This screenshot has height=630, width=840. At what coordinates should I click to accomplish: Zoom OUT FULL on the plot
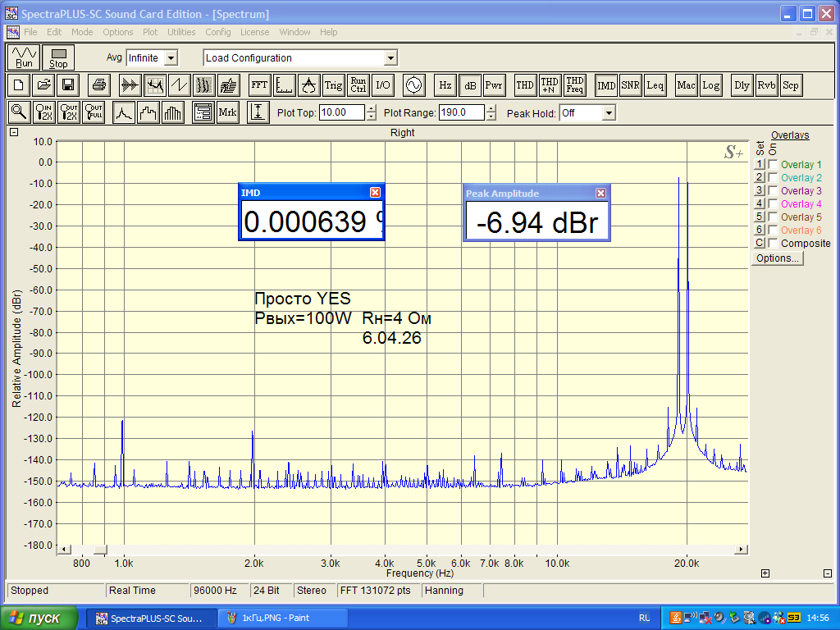(x=94, y=112)
